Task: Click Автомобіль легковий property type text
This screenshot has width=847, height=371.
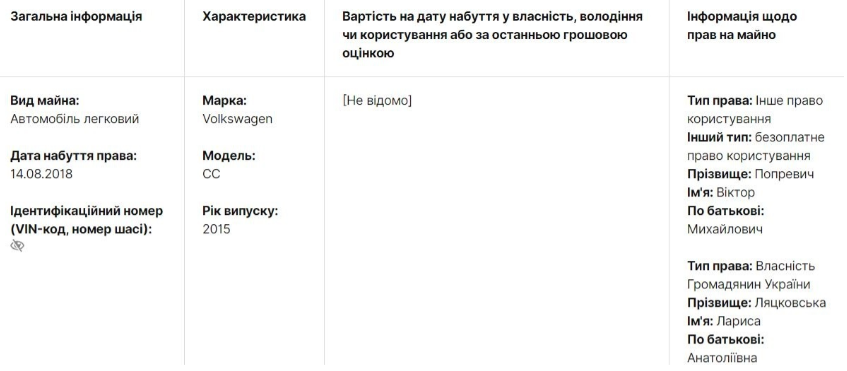Action: pos(75,119)
